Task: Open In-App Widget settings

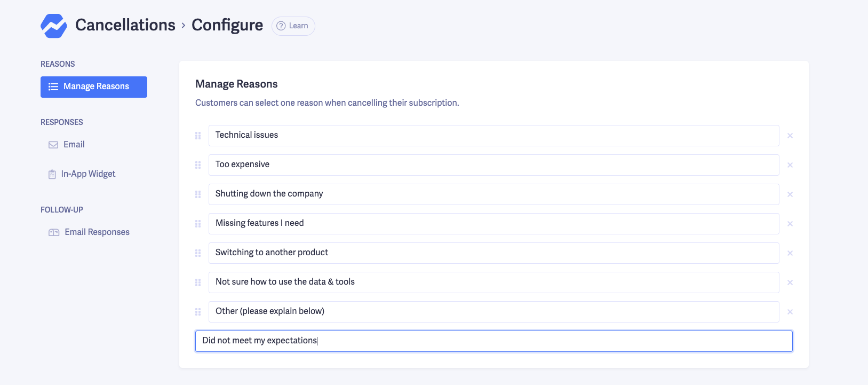Action: pyautogui.click(x=87, y=174)
